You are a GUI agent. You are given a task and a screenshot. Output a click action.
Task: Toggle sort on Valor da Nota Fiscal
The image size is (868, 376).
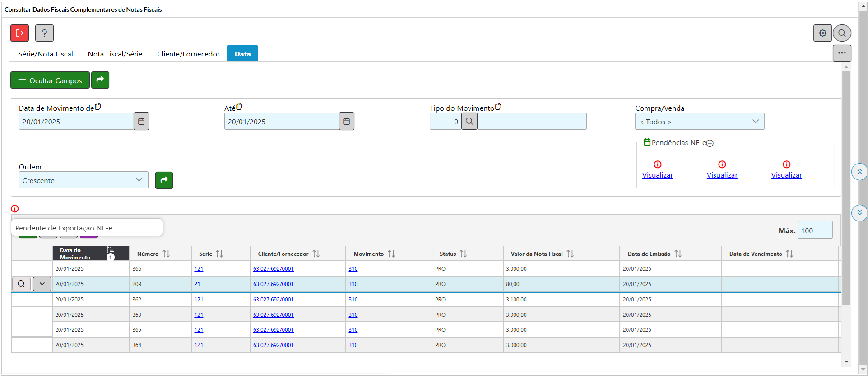(570, 254)
